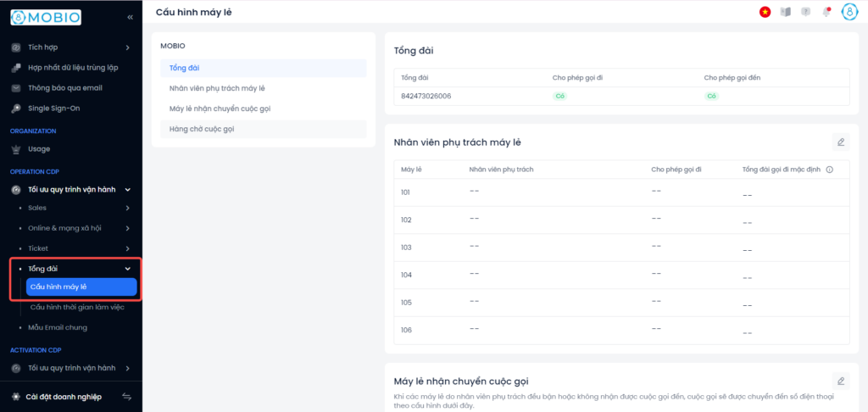Viewport: 868px width, 412px height.
Task: Expand the Tích hợp menu
Action: (127, 47)
